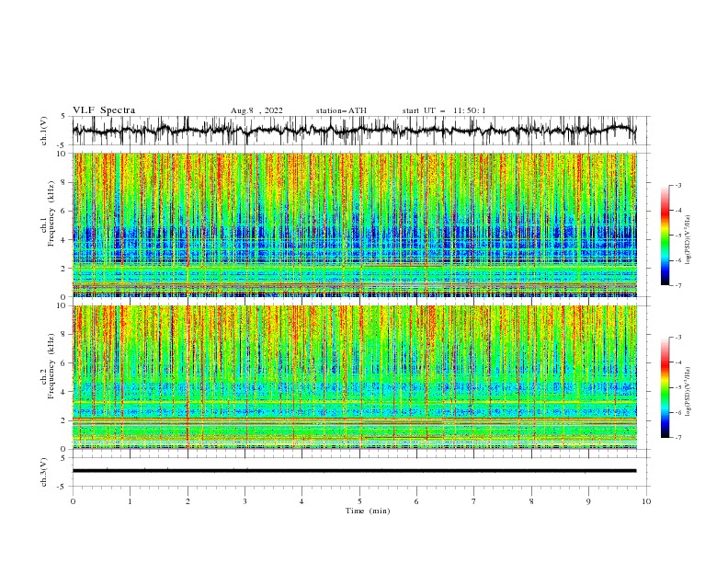
Task: Click the '5' tick on the time axis
Action: pyautogui.click(x=359, y=501)
